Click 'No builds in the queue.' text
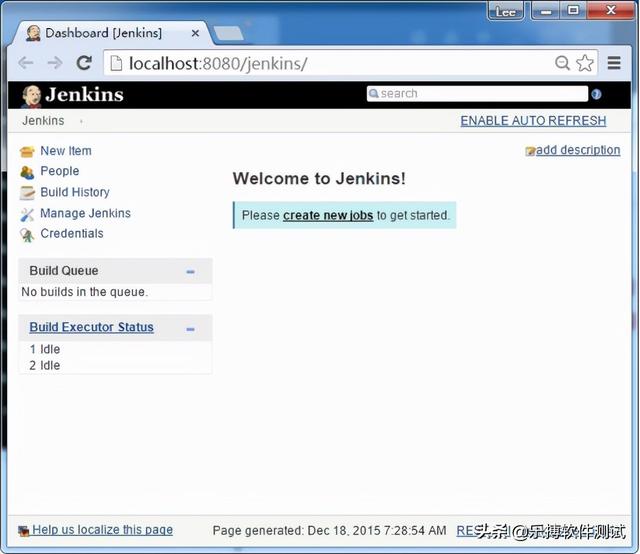Viewport: 640px width, 554px height. click(x=84, y=292)
